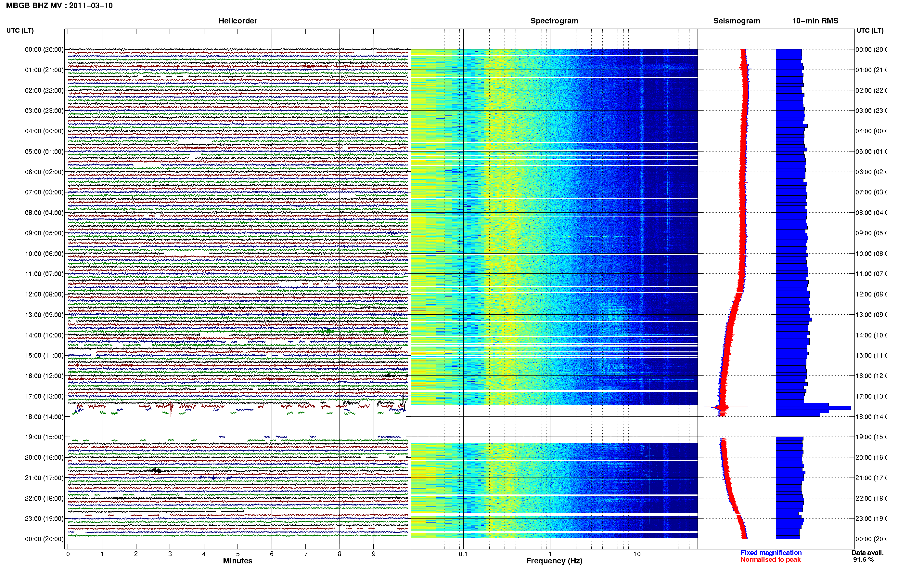
Task: Click the 'Minutes' axis title under the helicorder
Action: click(x=237, y=561)
